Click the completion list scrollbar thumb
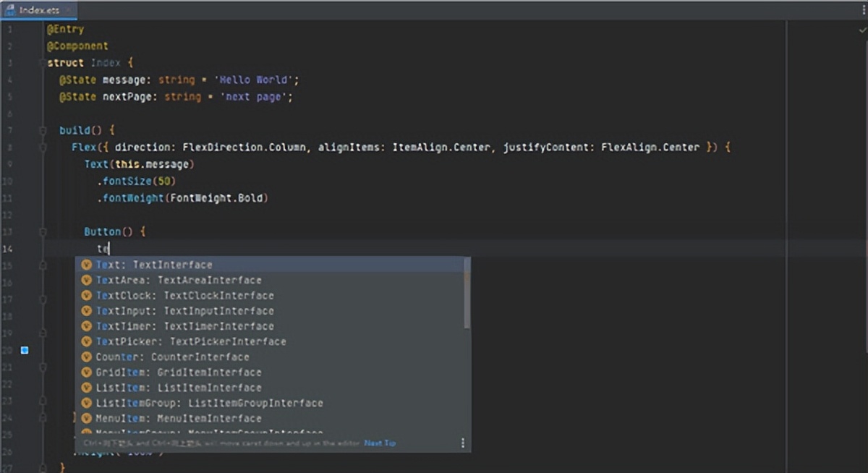This screenshot has width=868, height=473. click(467, 293)
